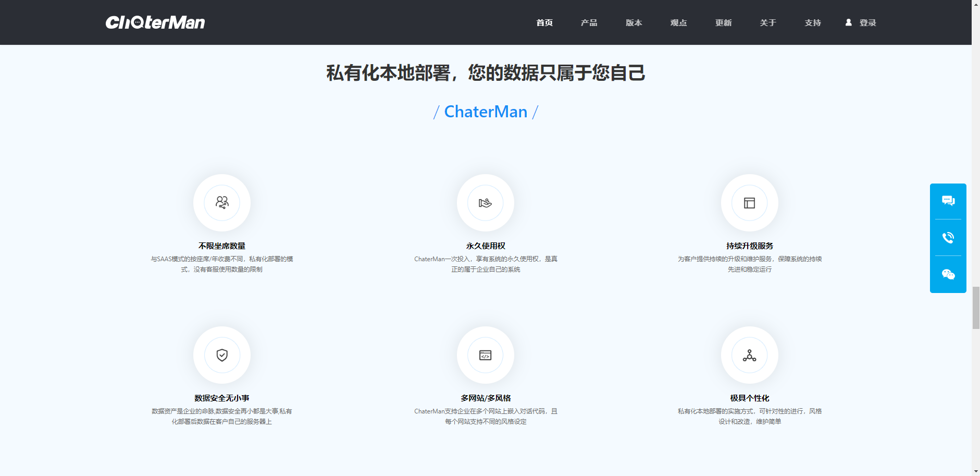Click the blue / ChaterMan / subtitle

click(x=486, y=112)
